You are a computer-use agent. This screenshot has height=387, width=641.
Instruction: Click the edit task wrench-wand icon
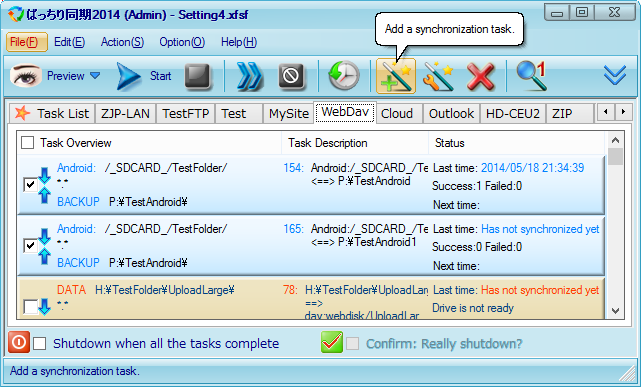[x=438, y=76]
